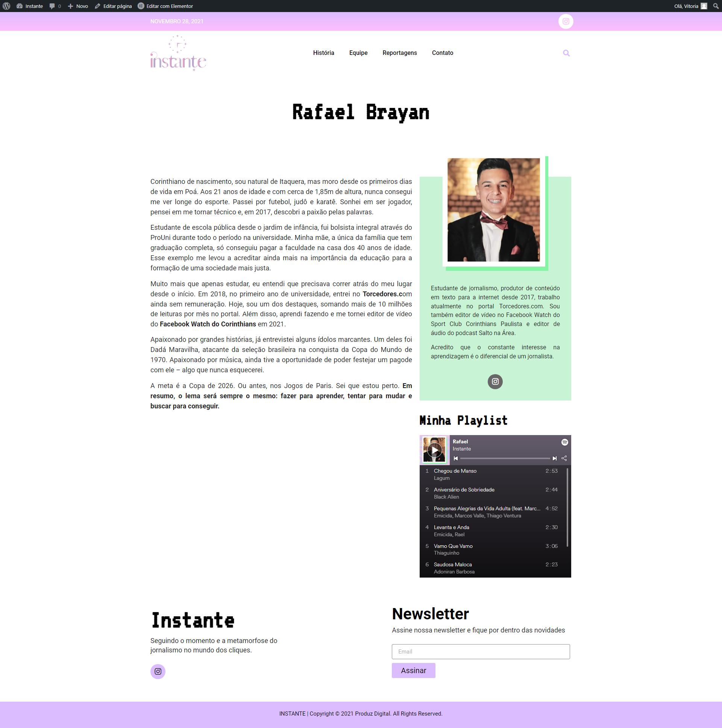722x728 pixels.
Task: Open the História menu item
Action: coord(323,53)
